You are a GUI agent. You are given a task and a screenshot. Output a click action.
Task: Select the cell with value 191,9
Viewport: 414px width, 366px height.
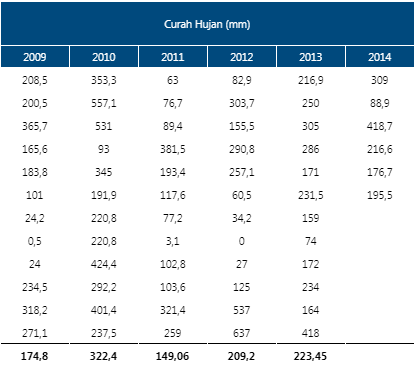(104, 195)
